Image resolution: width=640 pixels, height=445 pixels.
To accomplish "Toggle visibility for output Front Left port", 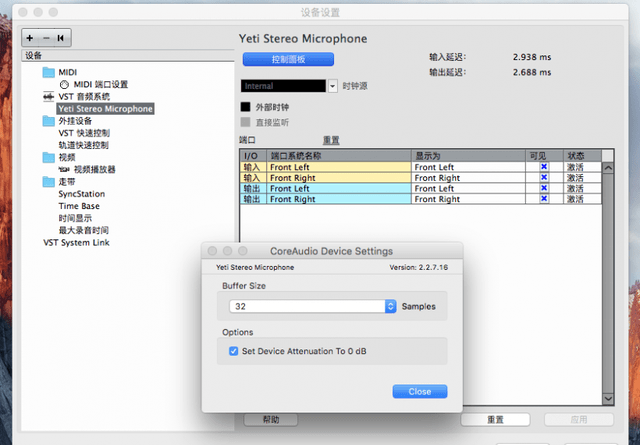I will tap(544, 188).
